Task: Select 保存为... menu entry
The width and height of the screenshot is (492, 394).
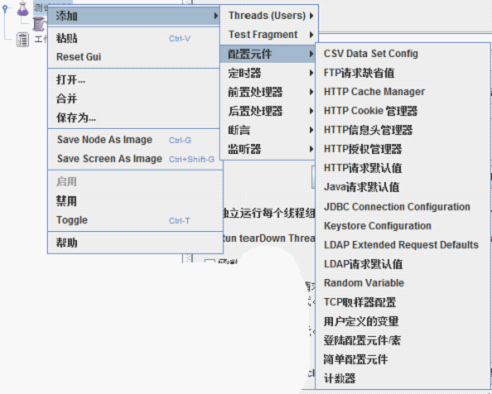Action: pyautogui.click(x=134, y=117)
